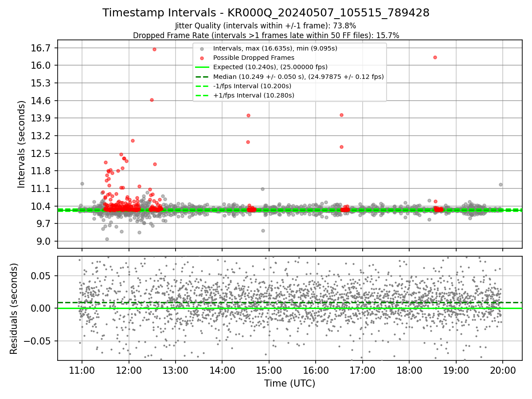Click legend entry starting with 'Median (10.249 +/- 0.050 s)'
This screenshot has width=532, height=399.
pyautogui.click(x=298, y=76)
